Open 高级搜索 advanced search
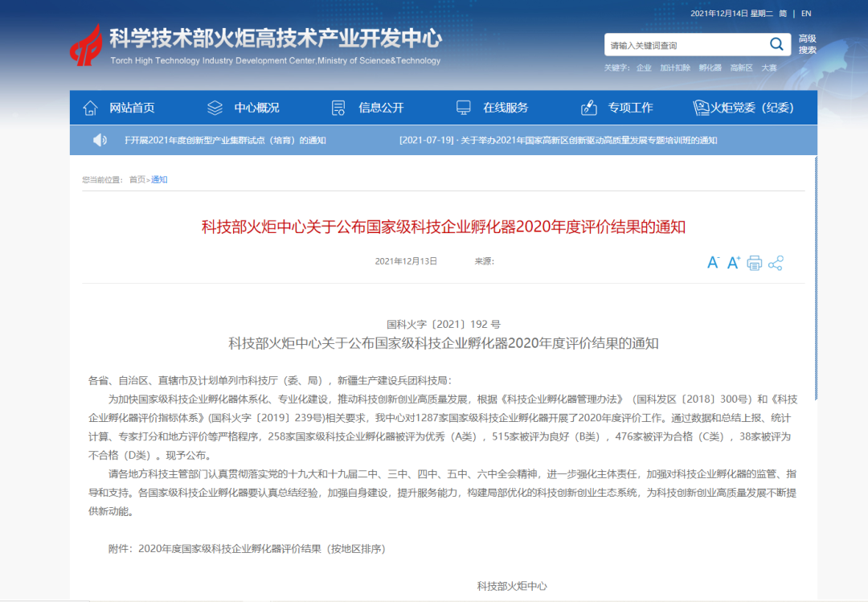This screenshot has height=602, width=868. [x=807, y=44]
